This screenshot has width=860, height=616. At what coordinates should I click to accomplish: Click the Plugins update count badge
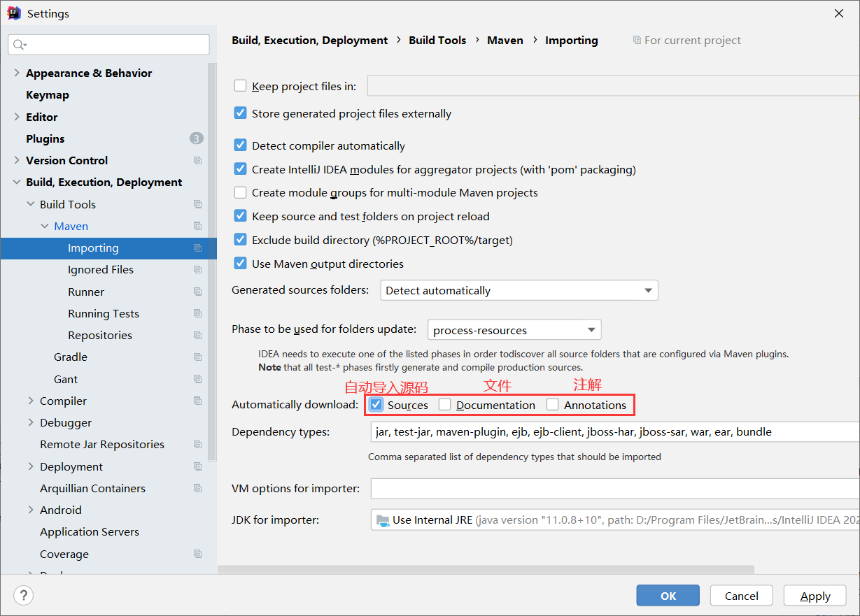point(197,138)
